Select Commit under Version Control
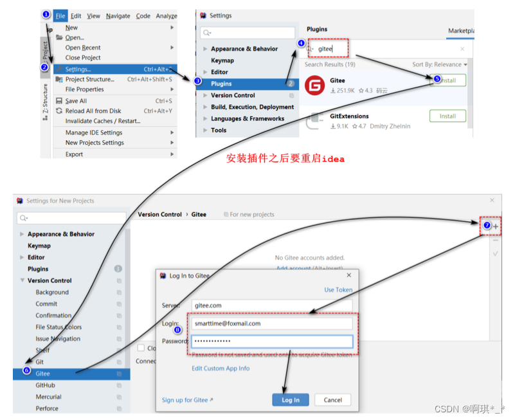This screenshot has height=420, width=515. (x=46, y=304)
